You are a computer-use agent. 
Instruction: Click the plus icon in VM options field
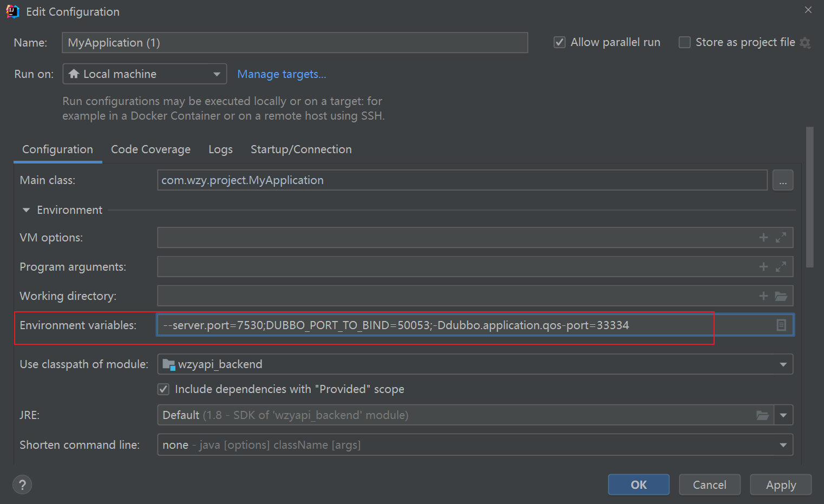pos(763,238)
